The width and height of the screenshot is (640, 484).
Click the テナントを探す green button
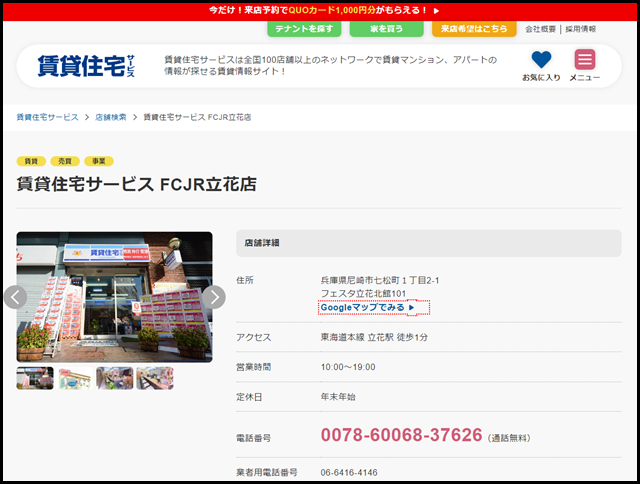click(304, 29)
